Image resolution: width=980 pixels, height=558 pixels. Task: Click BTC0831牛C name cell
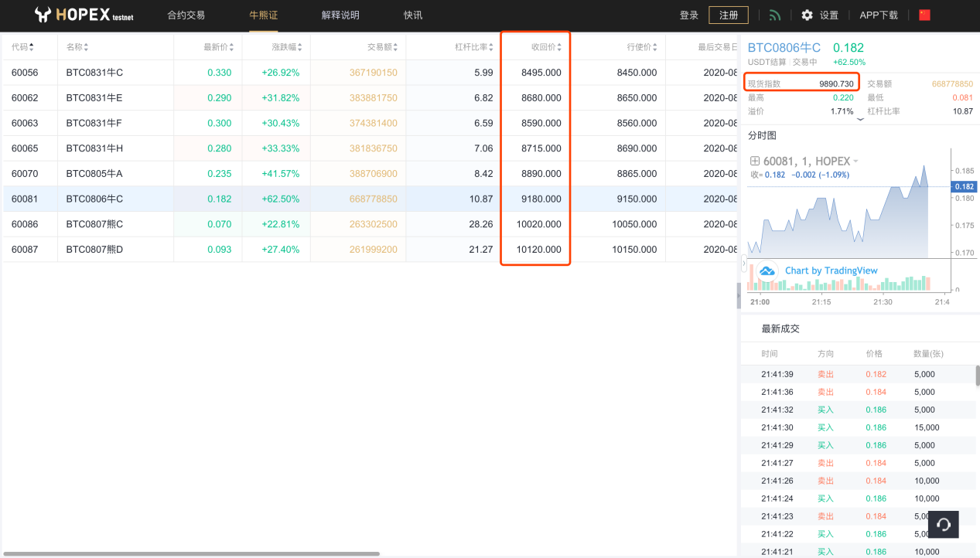[94, 73]
